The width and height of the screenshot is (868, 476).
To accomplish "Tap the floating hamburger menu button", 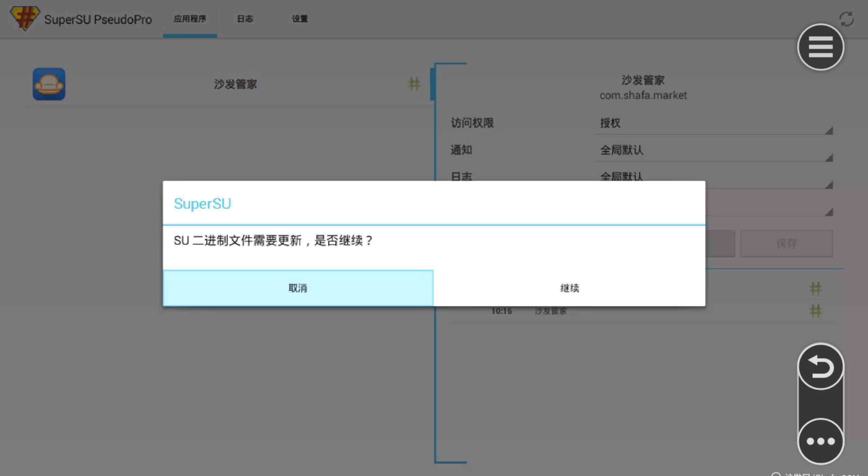I will (821, 47).
